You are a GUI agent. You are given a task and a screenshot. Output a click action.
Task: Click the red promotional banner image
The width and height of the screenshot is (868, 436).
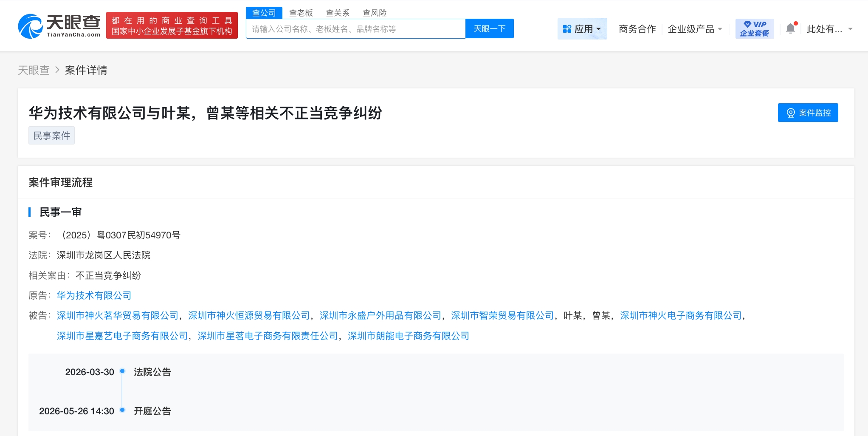(x=172, y=25)
